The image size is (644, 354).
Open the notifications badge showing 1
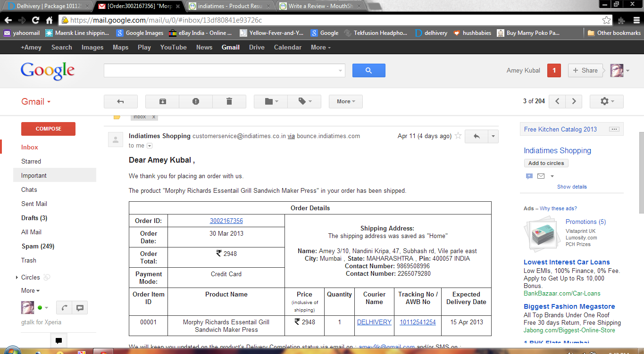point(554,70)
